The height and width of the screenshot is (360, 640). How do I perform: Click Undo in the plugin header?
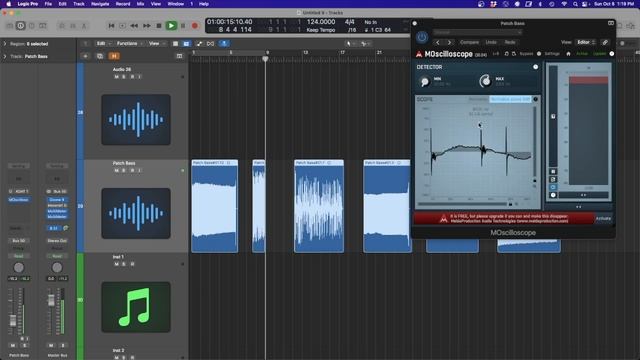click(x=491, y=42)
